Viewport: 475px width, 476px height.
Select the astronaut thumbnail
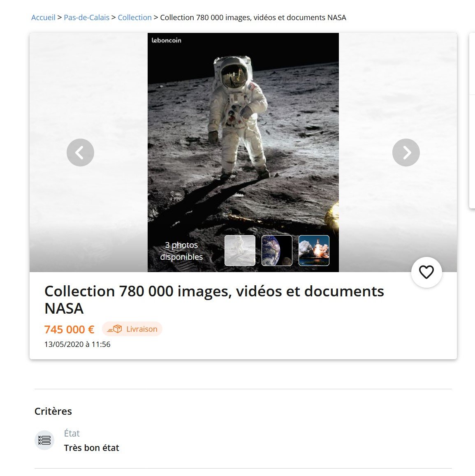[240, 250]
